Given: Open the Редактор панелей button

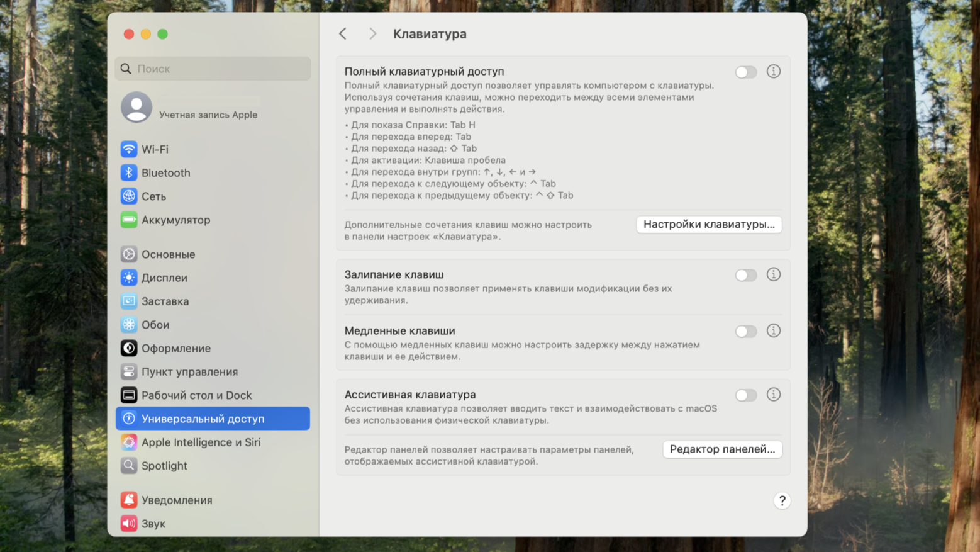Looking at the screenshot, I should point(722,449).
